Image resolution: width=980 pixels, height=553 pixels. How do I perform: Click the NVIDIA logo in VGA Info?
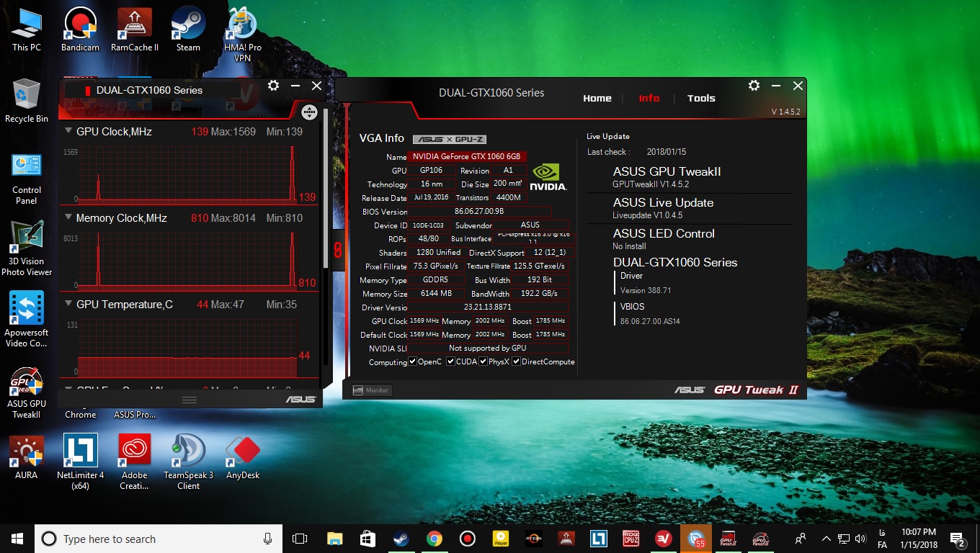pyautogui.click(x=549, y=177)
